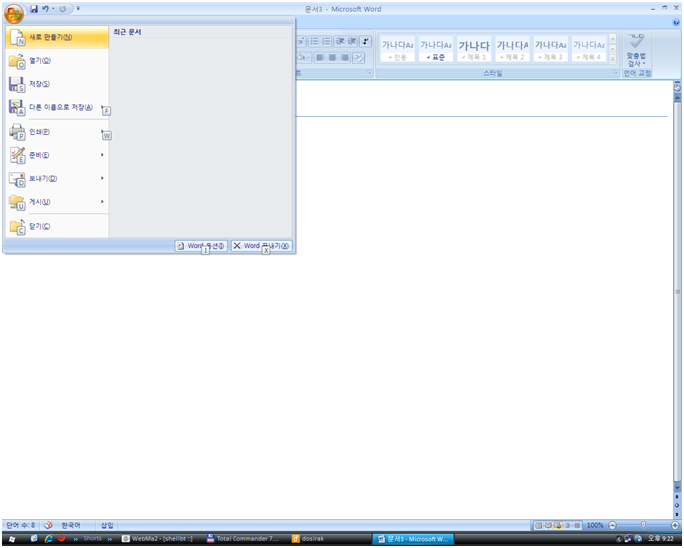Choose 열기(O) in the Office menu
The image size is (684, 548).
pyautogui.click(x=57, y=61)
